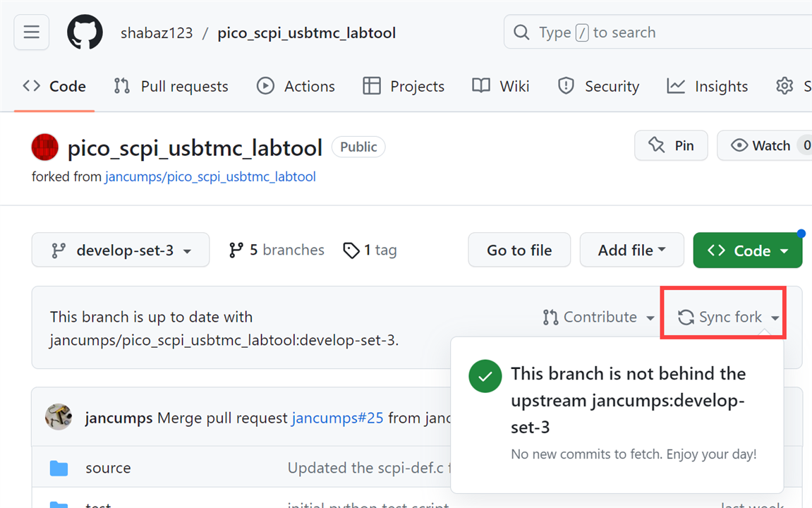Open the source folder

coord(108,468)
